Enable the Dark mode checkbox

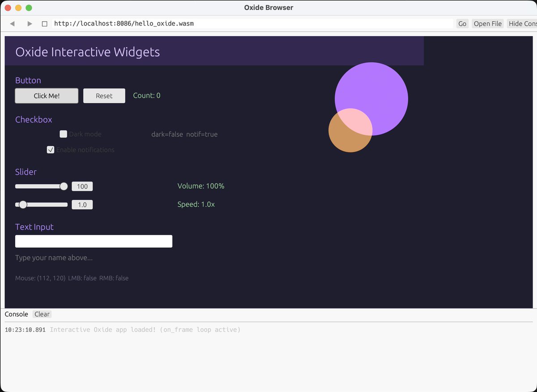click(x=64, y=134)
